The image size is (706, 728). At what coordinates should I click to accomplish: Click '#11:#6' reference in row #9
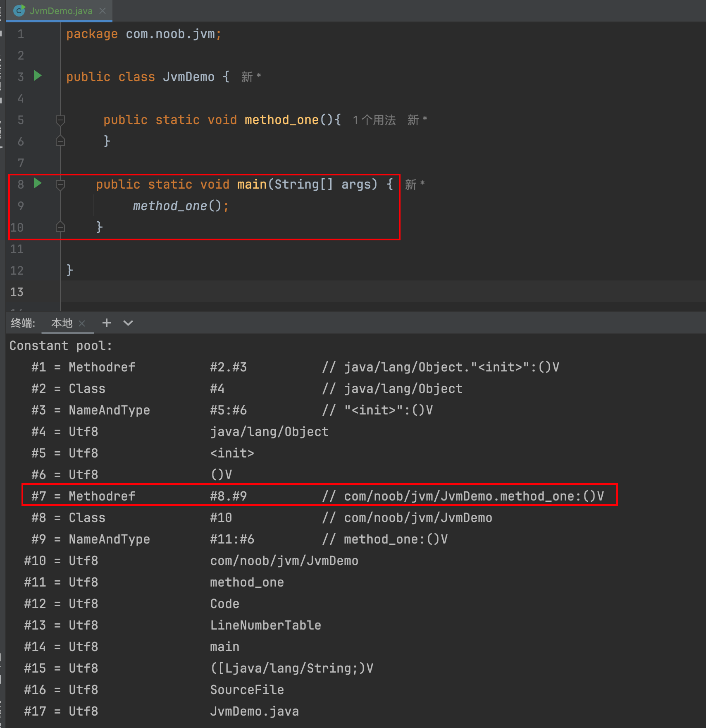coord(232,539)
